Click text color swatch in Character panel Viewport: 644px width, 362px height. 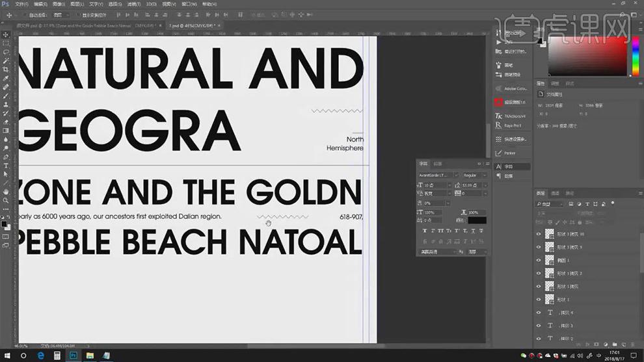tap(477, 220)
